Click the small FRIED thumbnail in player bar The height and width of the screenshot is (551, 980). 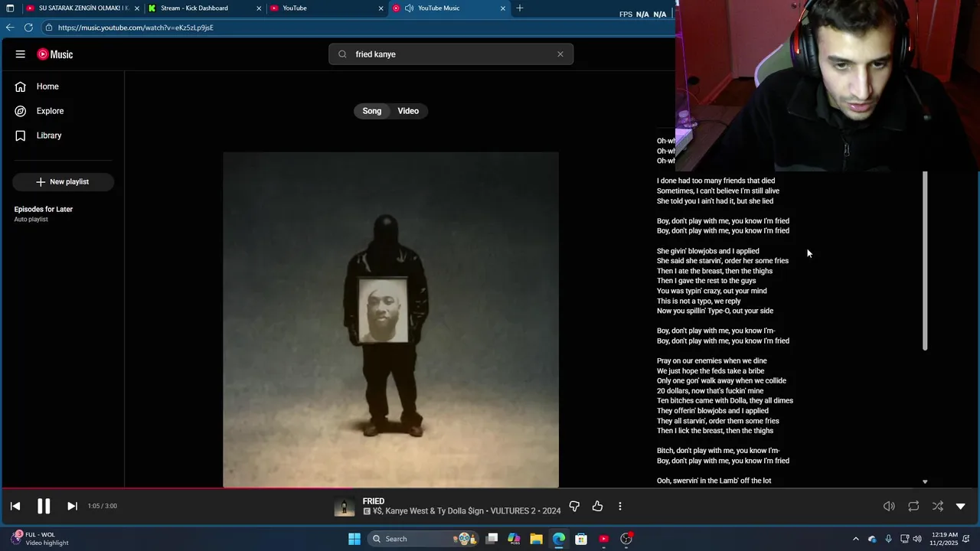345,507
